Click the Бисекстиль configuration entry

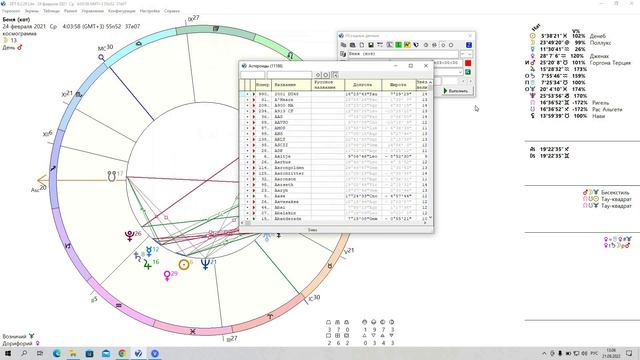point(616,192)
